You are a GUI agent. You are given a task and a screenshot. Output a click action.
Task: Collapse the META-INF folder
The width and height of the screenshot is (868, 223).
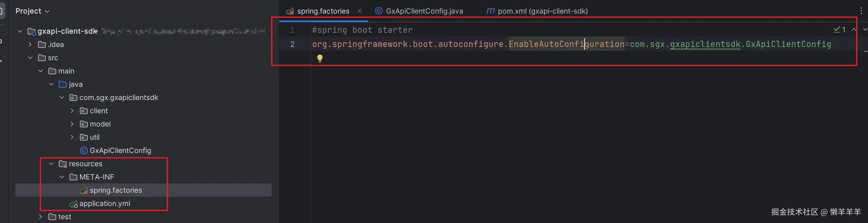point(62,177)
